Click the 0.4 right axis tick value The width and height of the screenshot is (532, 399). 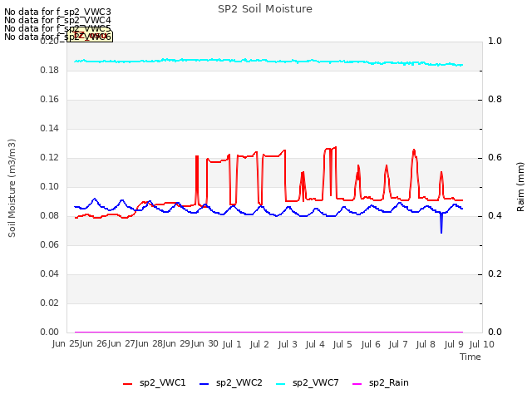coord(495,216)
